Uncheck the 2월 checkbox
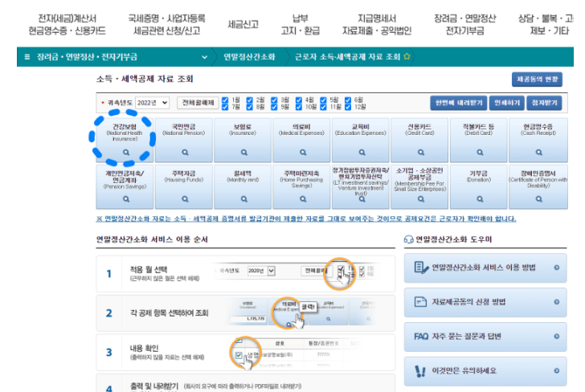Screen dimensions: 585x392 (x=250, y=100)
